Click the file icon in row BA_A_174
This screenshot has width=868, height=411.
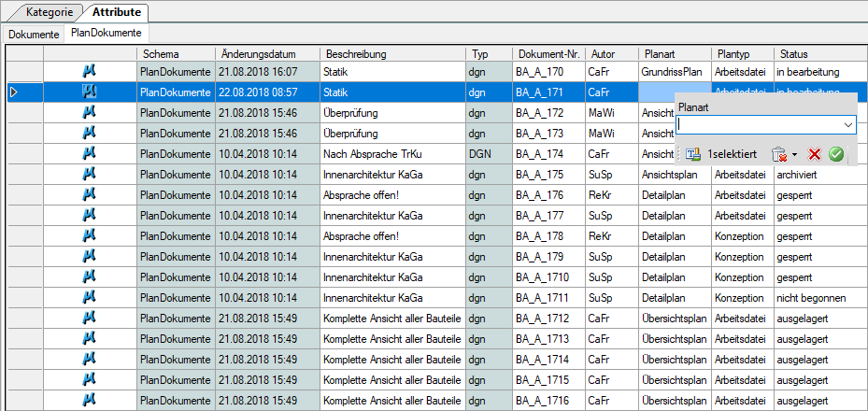click(x=90, y=154)
